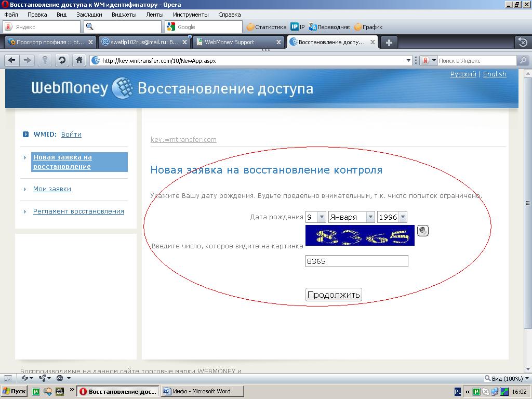Open a new tab with the plus button
The width and height of the screenshot is (532, 399).
[389, 43]
